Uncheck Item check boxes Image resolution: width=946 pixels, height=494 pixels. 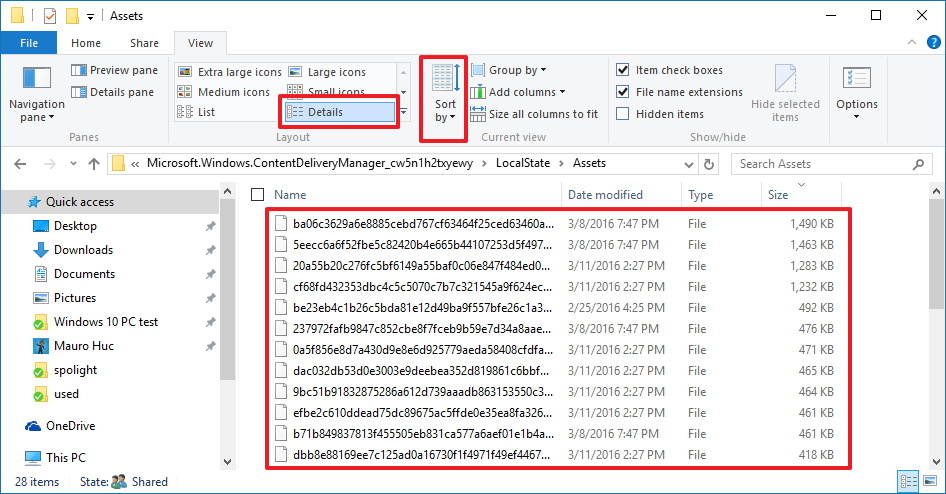623,70
